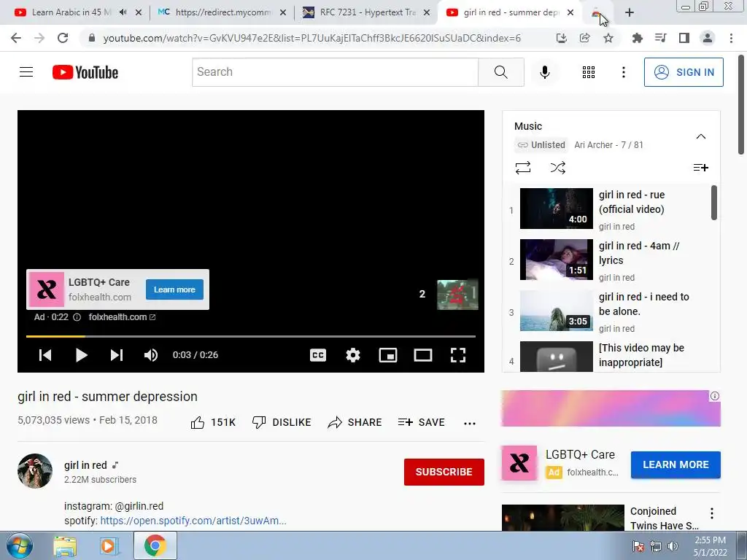Focus the YouTube Search field

point(335,72)
